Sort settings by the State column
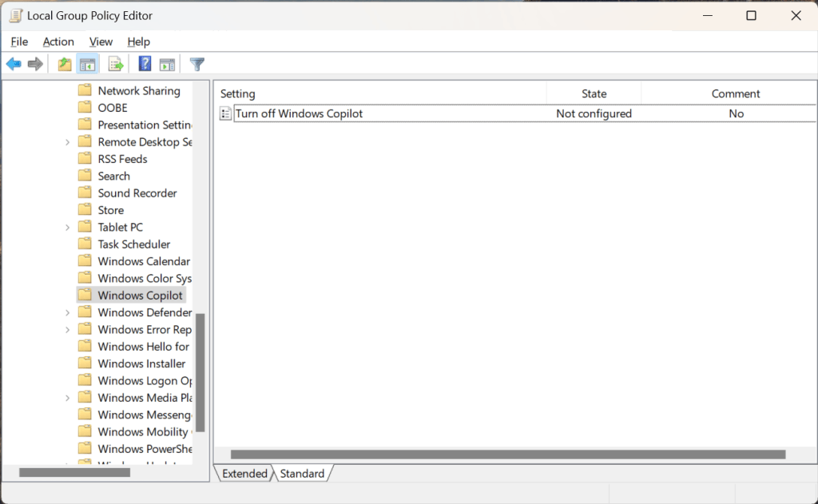 tap(593, 93)
